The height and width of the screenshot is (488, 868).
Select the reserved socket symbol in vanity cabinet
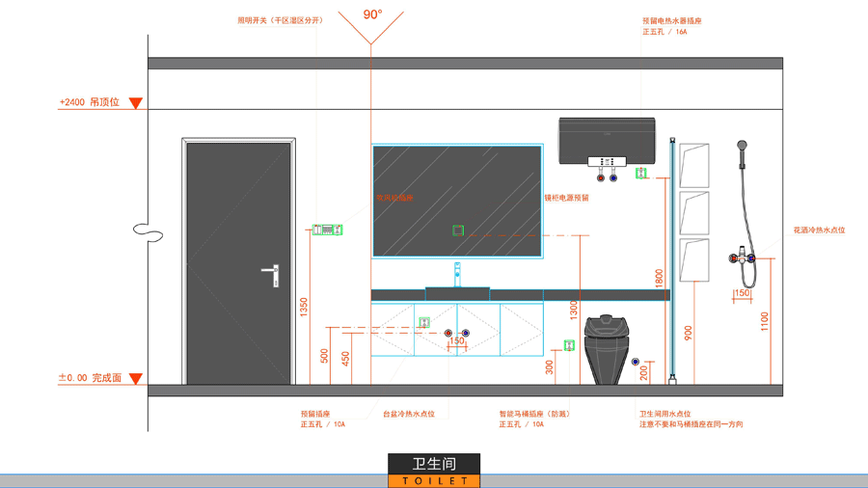(424, 322)
